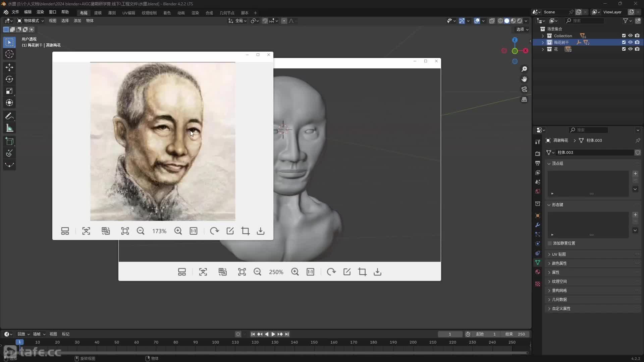
Task: Edit image in back viewer window
Action: point(347,272)
